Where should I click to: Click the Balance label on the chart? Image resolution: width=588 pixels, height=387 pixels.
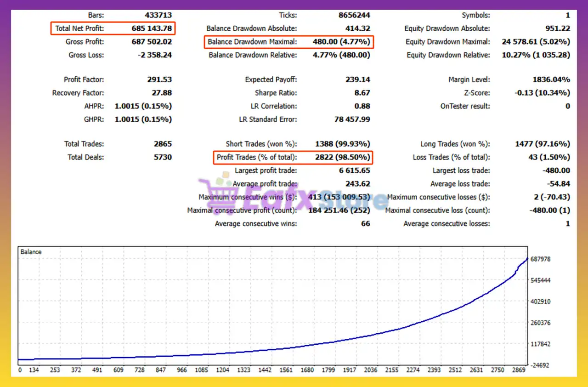[x=31, y=252]
